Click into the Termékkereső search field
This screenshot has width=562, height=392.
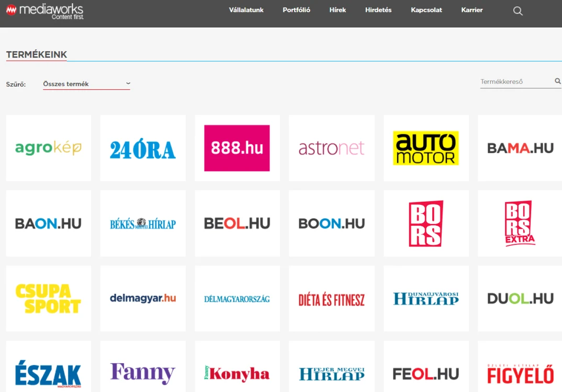516,82
